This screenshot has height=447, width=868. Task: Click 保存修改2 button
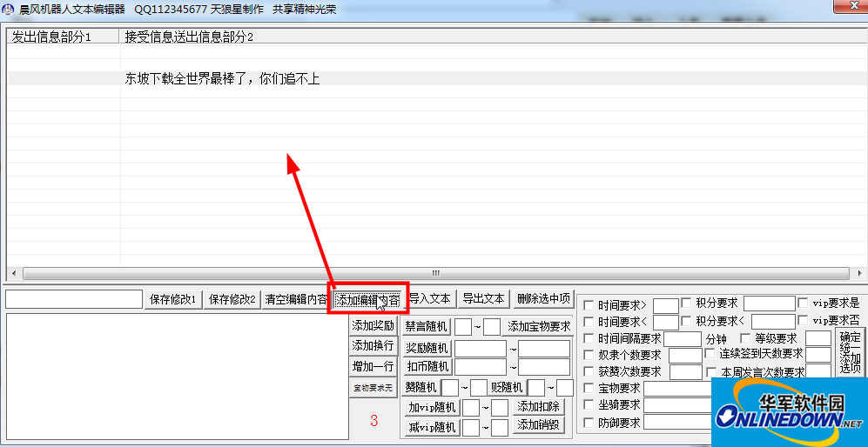point(232,300)
